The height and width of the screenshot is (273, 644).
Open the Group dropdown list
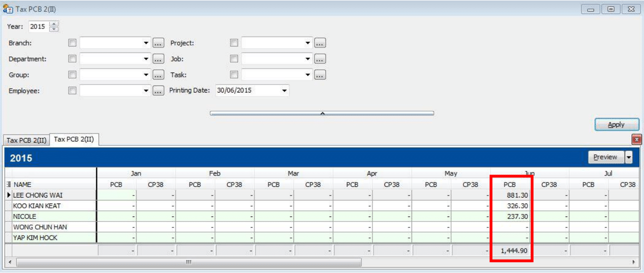click(146, 75)
